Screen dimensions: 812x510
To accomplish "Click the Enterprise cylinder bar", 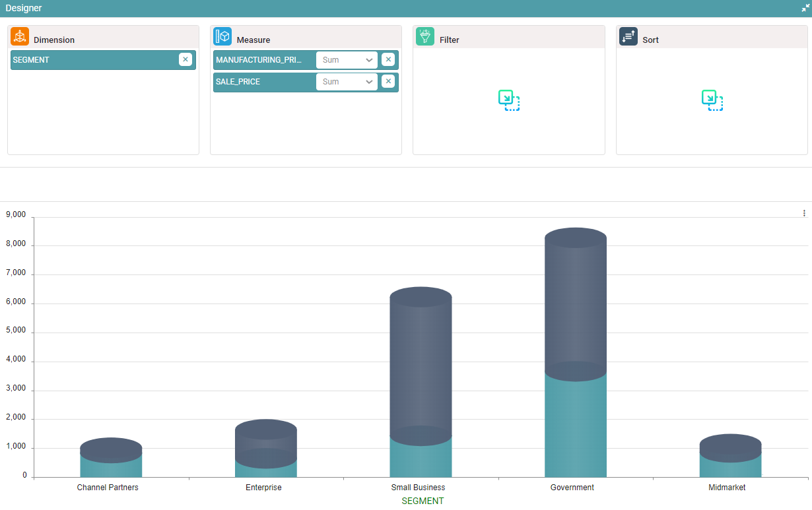I will click(266, 445).
